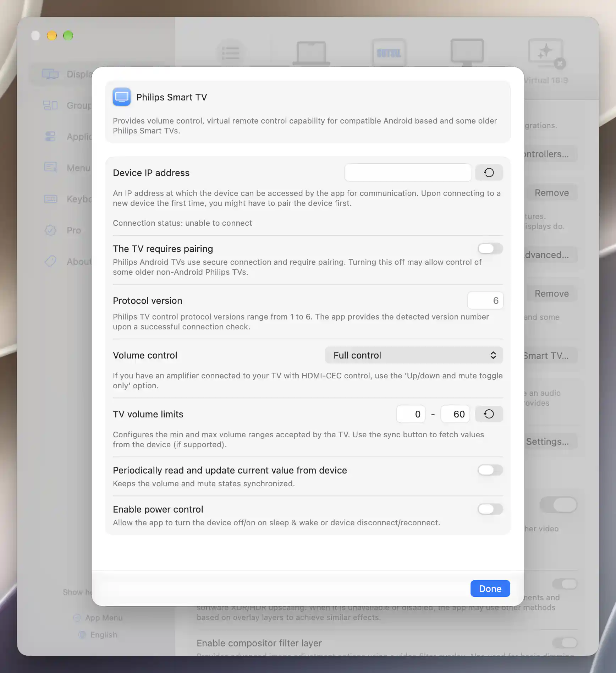Select the SUTSU display icon in background

coord(389,53)
